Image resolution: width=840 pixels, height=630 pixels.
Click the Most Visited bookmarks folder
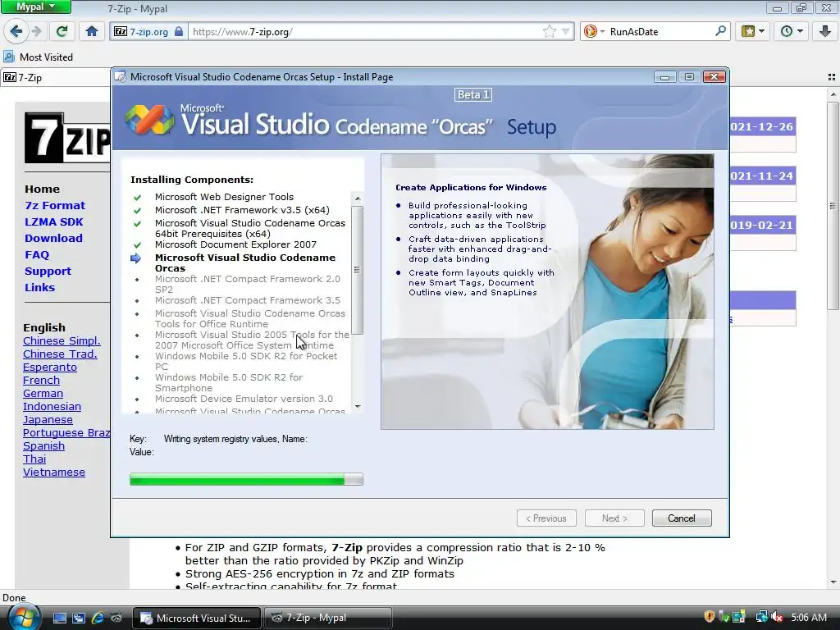(38, 57)
